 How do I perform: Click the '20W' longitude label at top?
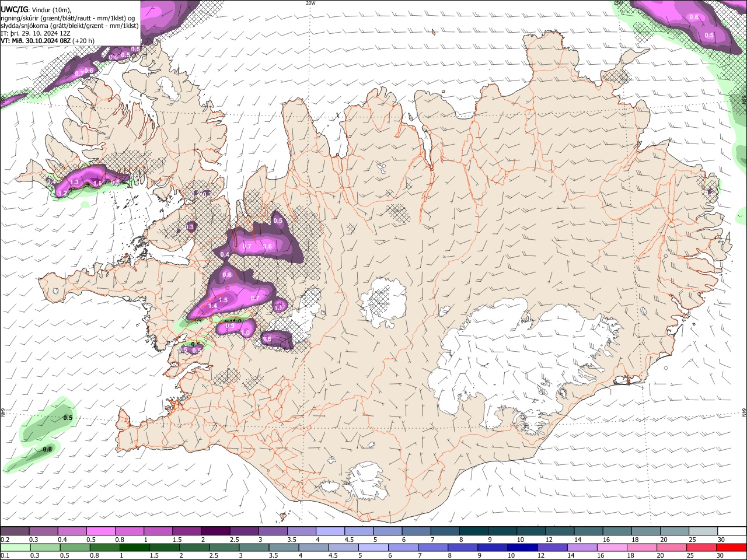click(310, 3)
